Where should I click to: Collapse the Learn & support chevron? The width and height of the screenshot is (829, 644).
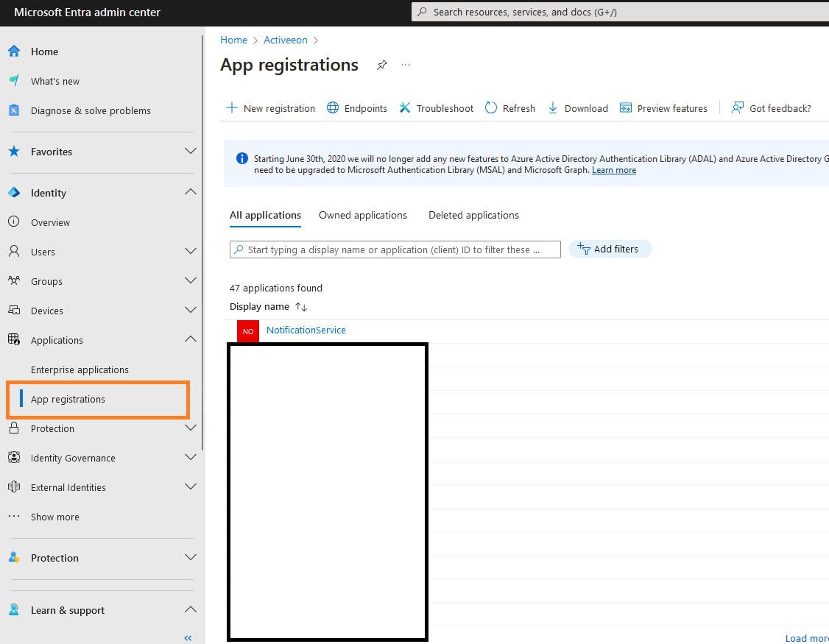(191, 609)
